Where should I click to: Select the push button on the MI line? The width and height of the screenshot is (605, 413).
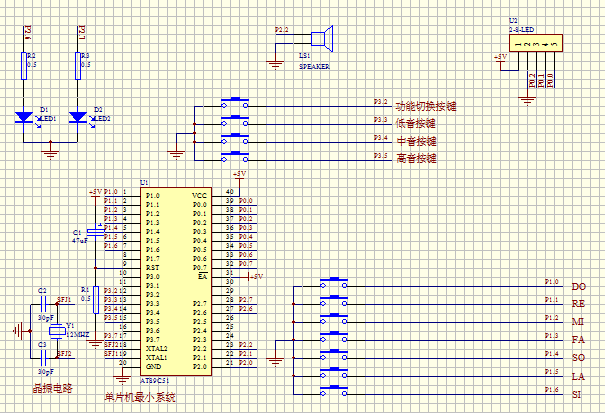click(334, 320)
